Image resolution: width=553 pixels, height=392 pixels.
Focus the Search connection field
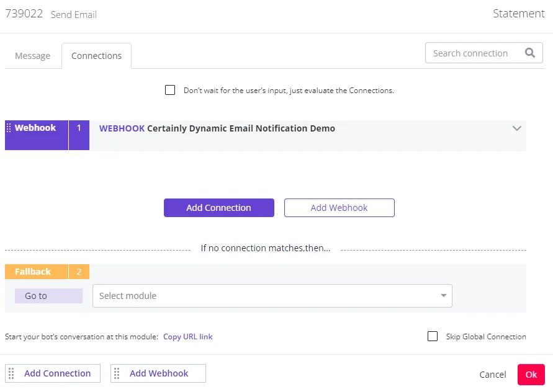coord(484,53)
